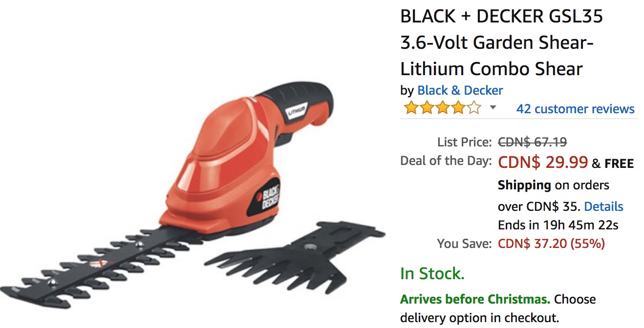This screenshot has height=328, width=644.
Task: Click the Ends in countdown timer
Action: [x=558, y=225]
